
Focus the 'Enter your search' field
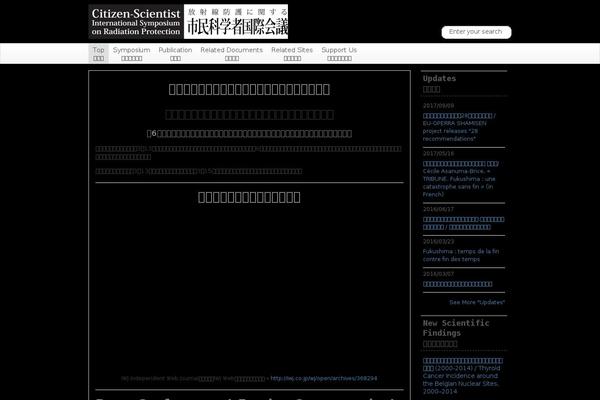pyautogui.click(x=476, y=32)
